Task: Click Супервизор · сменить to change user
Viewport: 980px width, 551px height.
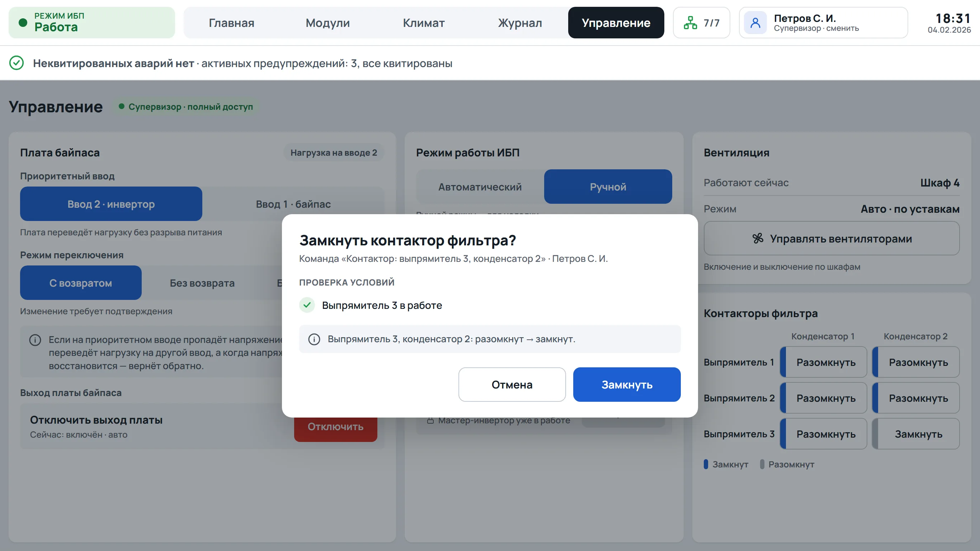Action: (816, 29)
